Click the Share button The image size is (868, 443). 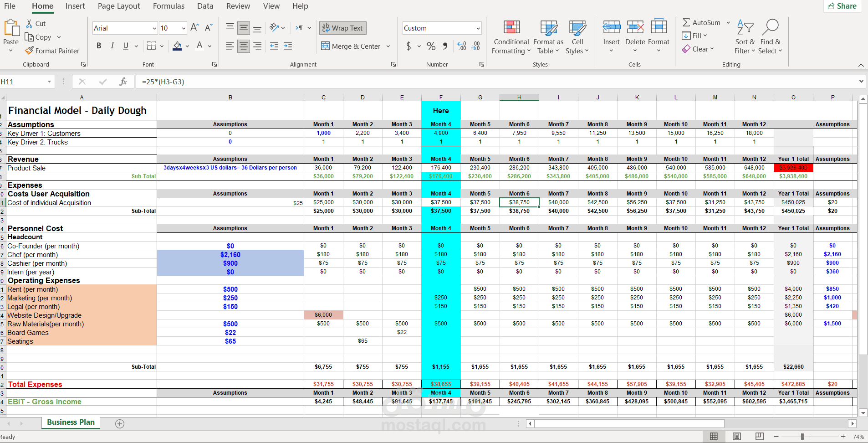pyautogui.click(x=842, y=6)
